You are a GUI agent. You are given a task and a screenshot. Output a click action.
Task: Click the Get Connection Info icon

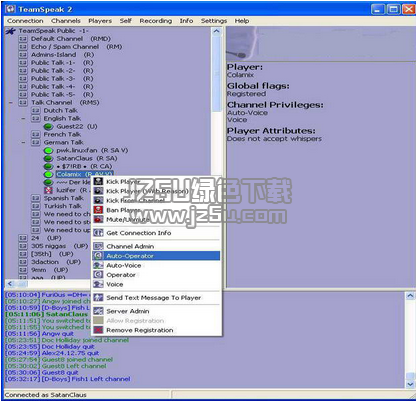(x=98, y=233)
